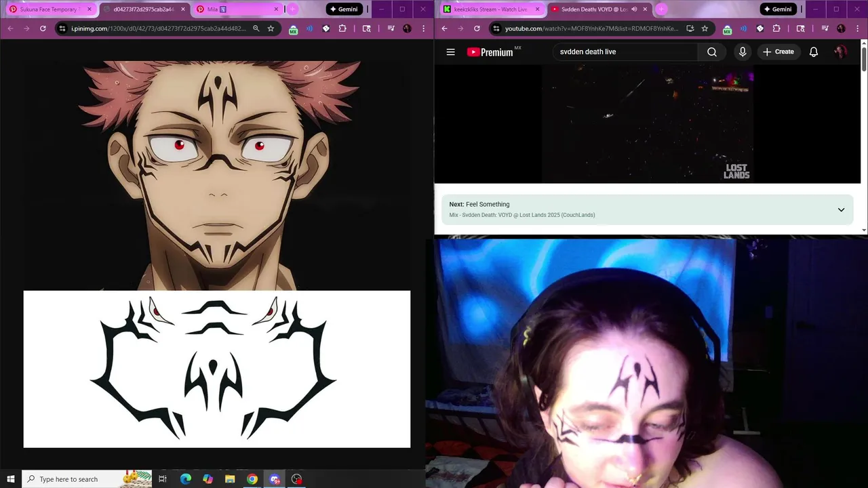This screenshot has width=868, height=488.
Task: Open side panel search icon in right browser
Action: click(801, 28)
